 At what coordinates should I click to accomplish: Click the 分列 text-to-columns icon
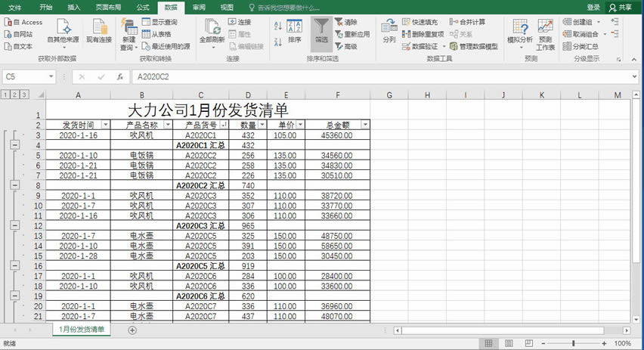click(389, 31)
